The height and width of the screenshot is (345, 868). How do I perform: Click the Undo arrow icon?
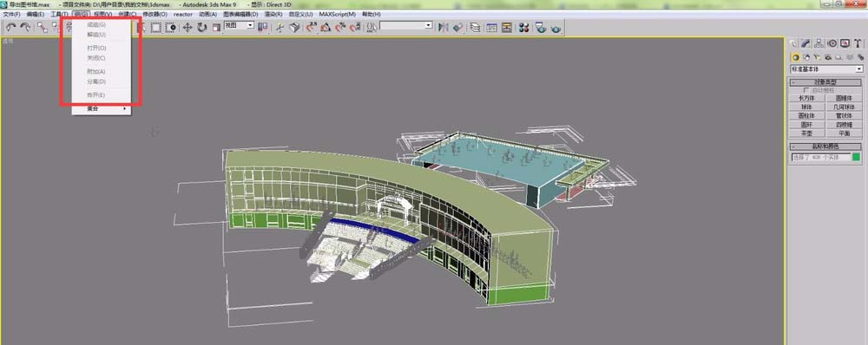(x=10, y=27)
